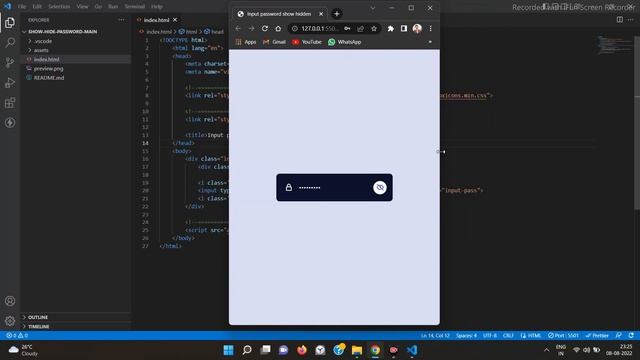This screenshot has width=640, height=360.
Task: Split the editor right
Action: [620, 20]
